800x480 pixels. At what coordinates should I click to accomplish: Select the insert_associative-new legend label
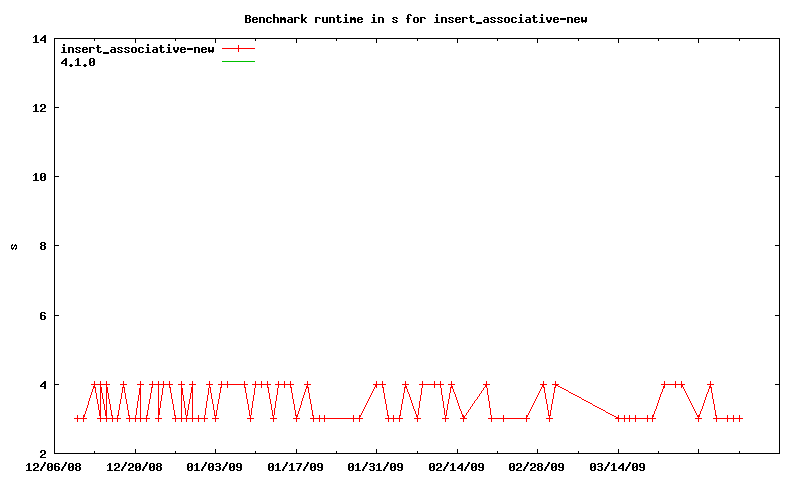point(137,48)
